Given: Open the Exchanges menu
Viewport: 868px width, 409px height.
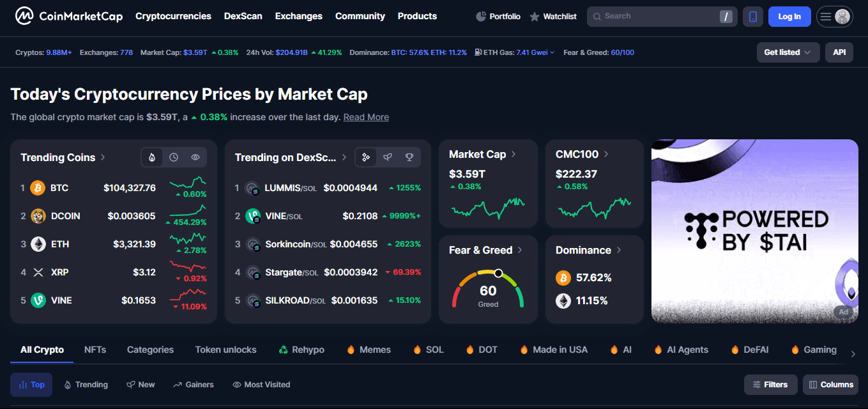Looking at the screenshot, I should [x=299, y=16].
